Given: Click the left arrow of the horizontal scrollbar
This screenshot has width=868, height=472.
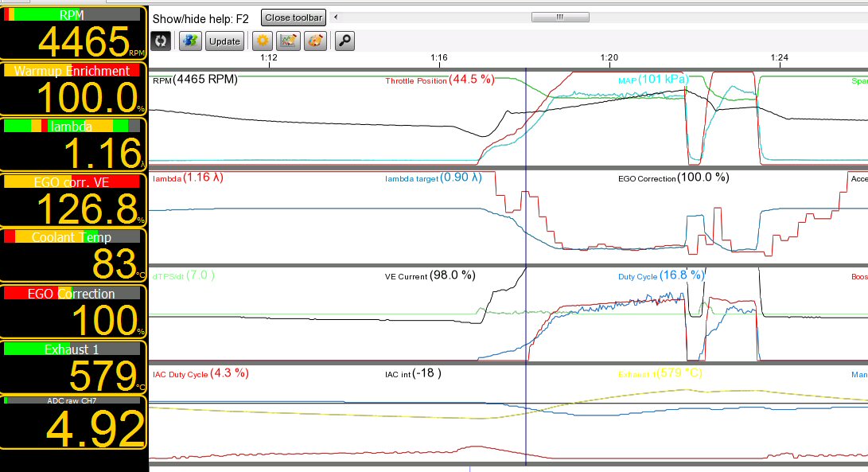Looking at the screenshot, I should click(335, 18).
